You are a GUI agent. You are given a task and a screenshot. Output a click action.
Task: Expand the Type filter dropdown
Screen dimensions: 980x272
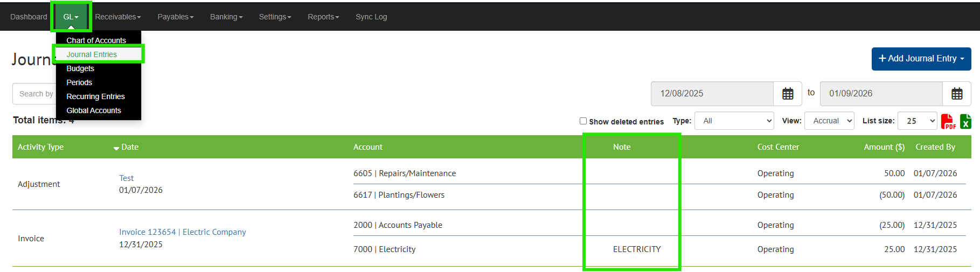tap(734, 121)
